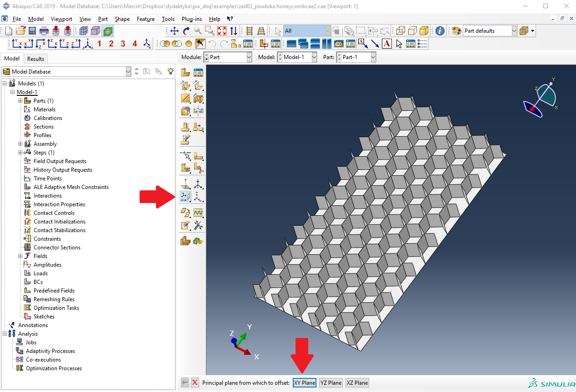
Task: Save the model database with floppy icon
Action: [x=32, y=31]
